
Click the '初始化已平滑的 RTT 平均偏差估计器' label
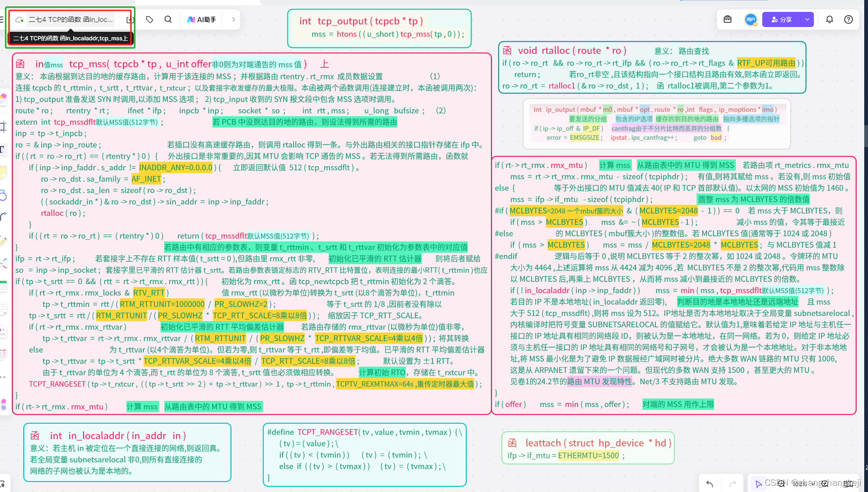222,327
